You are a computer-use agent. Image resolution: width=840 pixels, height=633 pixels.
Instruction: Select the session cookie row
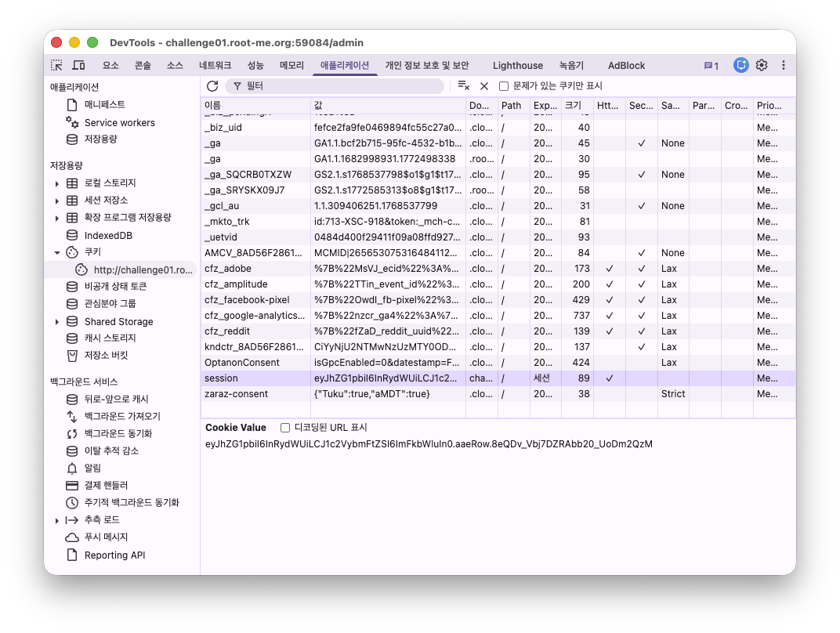pyautogui.click(x=498, y=378)
